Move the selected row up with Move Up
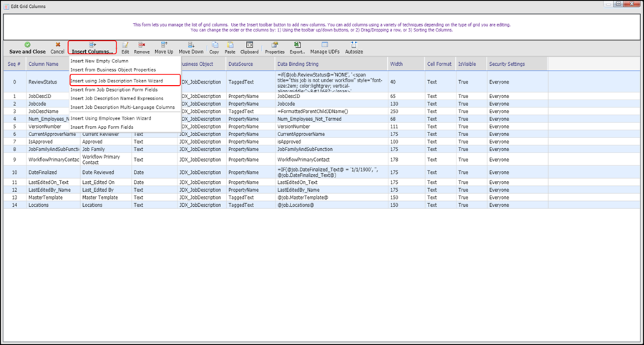 (164, 47)
